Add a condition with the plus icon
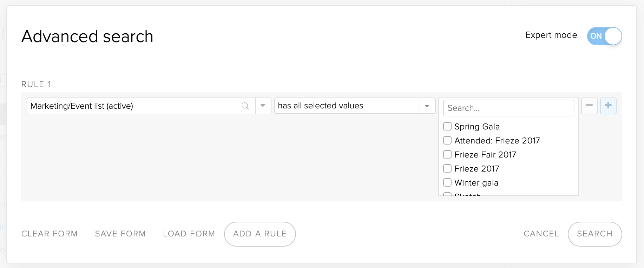The image size is (644, 268). (x=608, y=106)
